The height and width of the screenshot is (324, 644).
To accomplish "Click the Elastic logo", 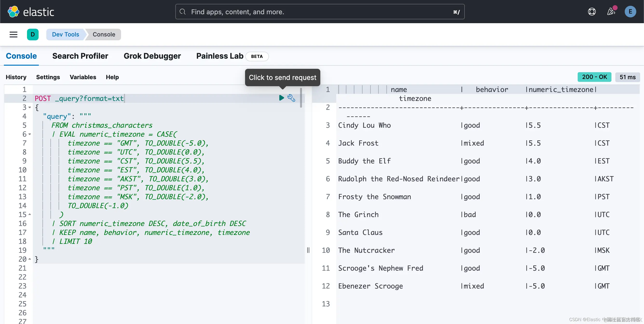I will click(31, 12).
